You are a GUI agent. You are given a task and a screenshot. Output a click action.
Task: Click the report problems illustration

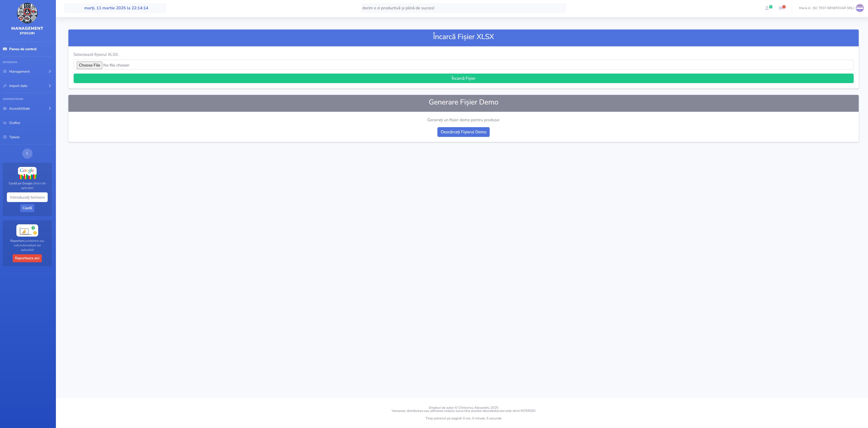point(27,231)
